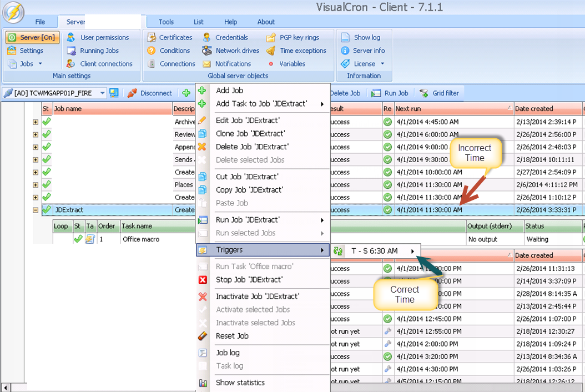Screen dimensions: 585x392
Task: Open Running Jobs view
Action: (x=93, y=51)
